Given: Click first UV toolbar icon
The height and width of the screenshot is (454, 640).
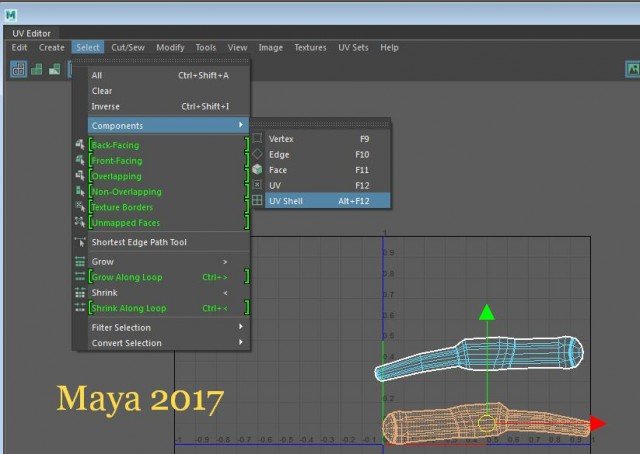Looking at the screenshot, I should pyautogui.click(x=18, y=69).
